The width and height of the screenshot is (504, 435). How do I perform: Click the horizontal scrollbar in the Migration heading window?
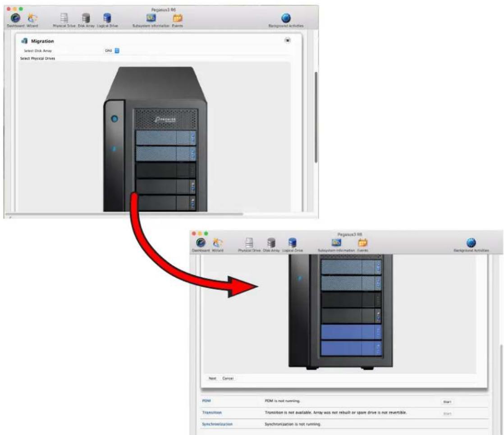point(124,214)
